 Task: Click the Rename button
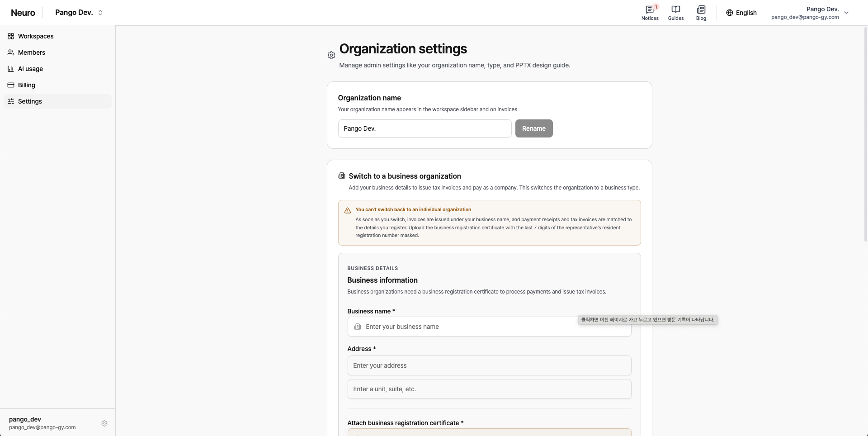(534, 128)
